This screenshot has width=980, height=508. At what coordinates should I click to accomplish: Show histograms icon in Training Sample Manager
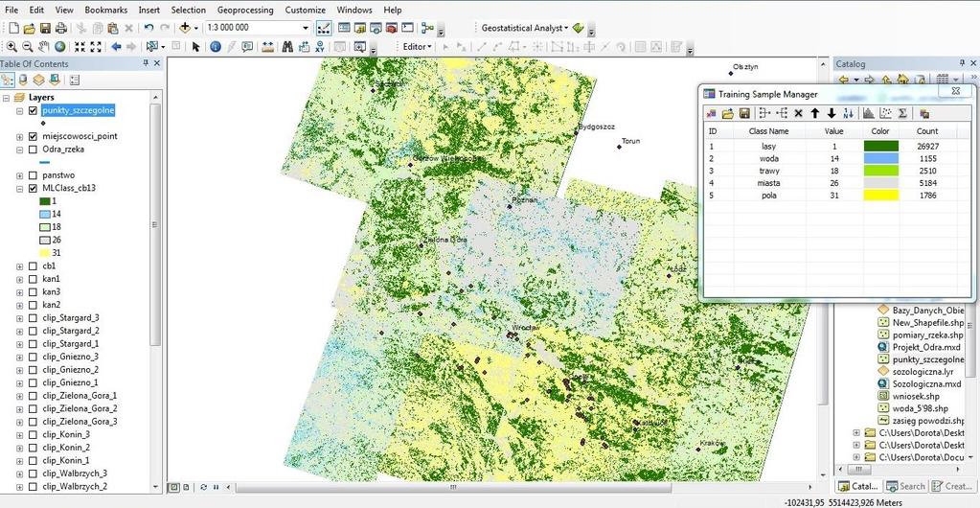tap(868, 113)
